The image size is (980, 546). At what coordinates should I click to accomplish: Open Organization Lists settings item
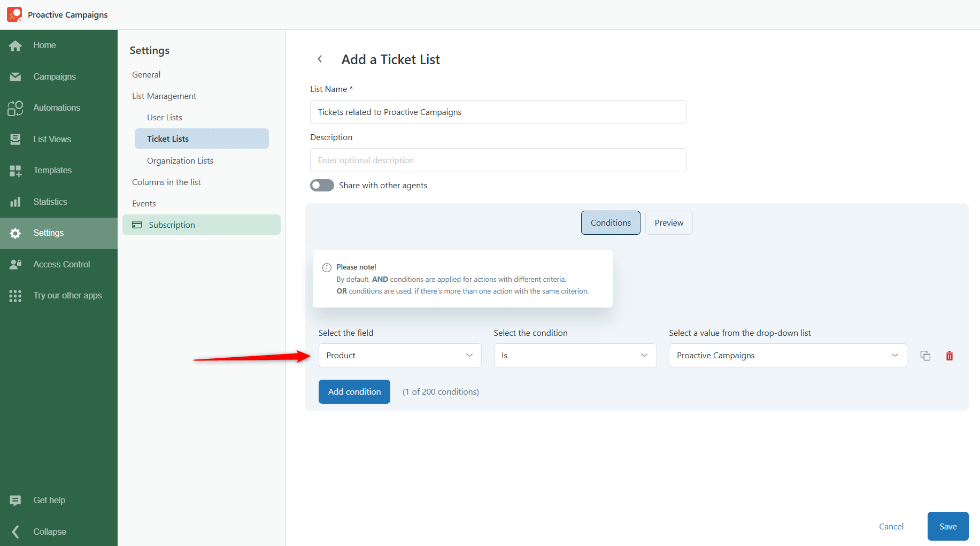[180, 161]
